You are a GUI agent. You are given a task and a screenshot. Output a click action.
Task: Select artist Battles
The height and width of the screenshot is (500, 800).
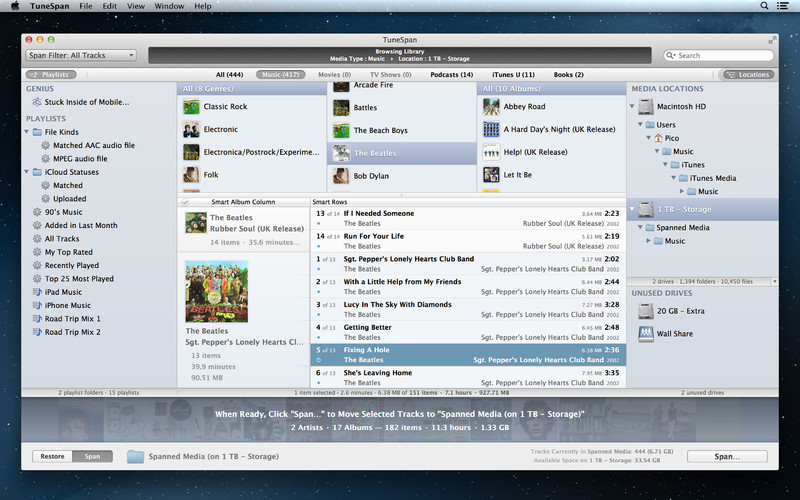click(402, 108)
